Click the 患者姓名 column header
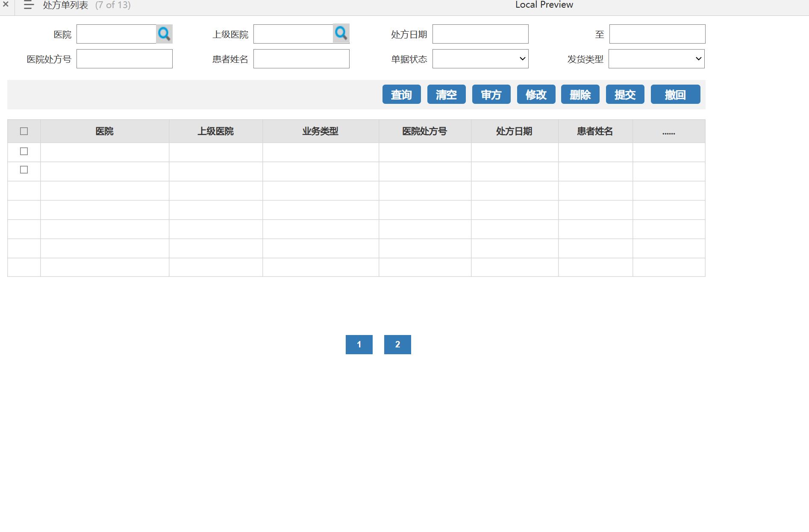 point(595,131)
